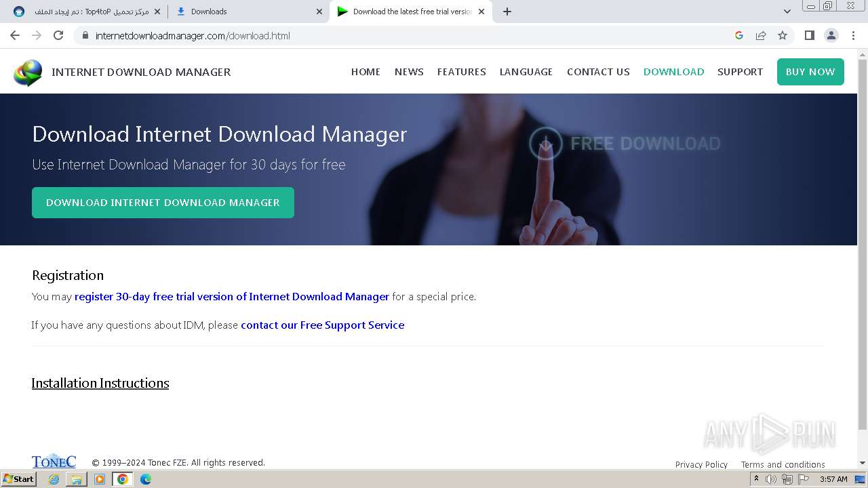Click the register 30-day free trial link
Screen dimensions: 868x488
tap(232, 297)
